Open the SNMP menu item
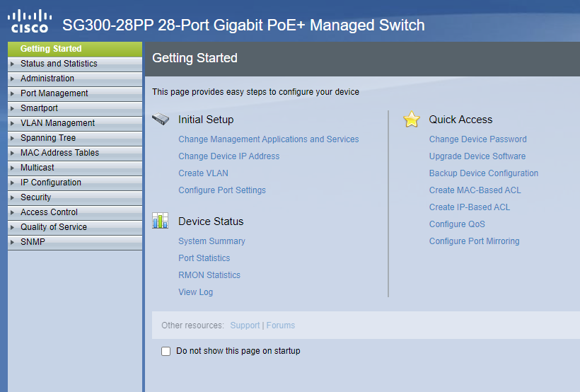The width and height of the screenshot is (580, 392). (x=33, y=242)
